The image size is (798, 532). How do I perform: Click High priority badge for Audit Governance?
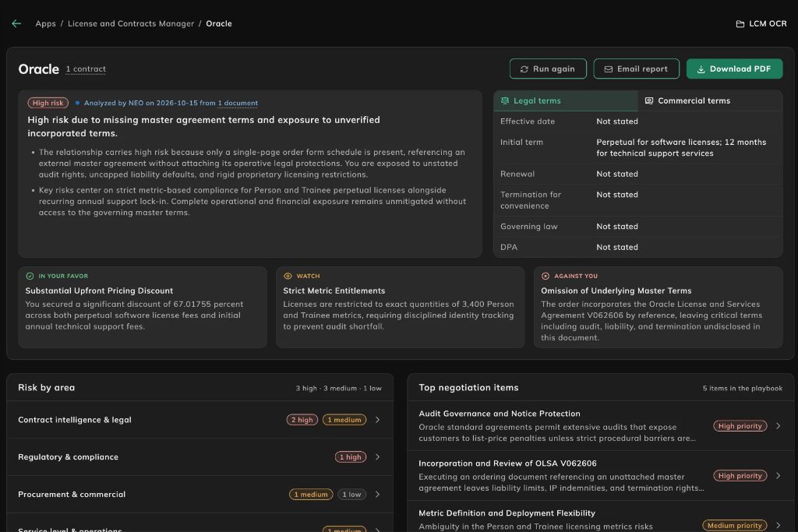tap(740, 426)
